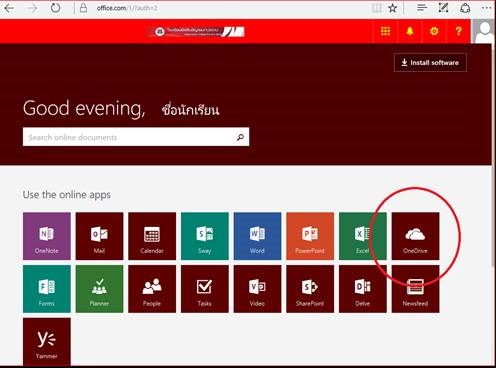Click the search magnifier icon
This screenshot has height=368, width=496.
(x=240, y=137)
